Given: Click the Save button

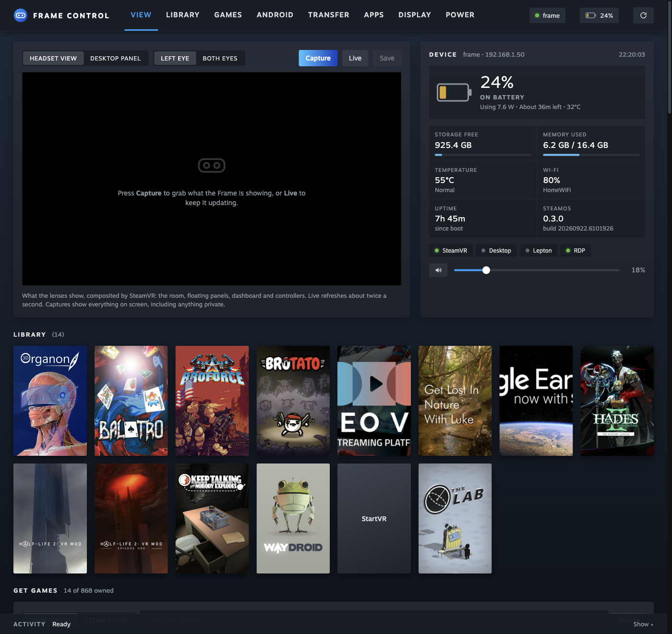Looking at the screenshot, I should click(x=387, y=58).
